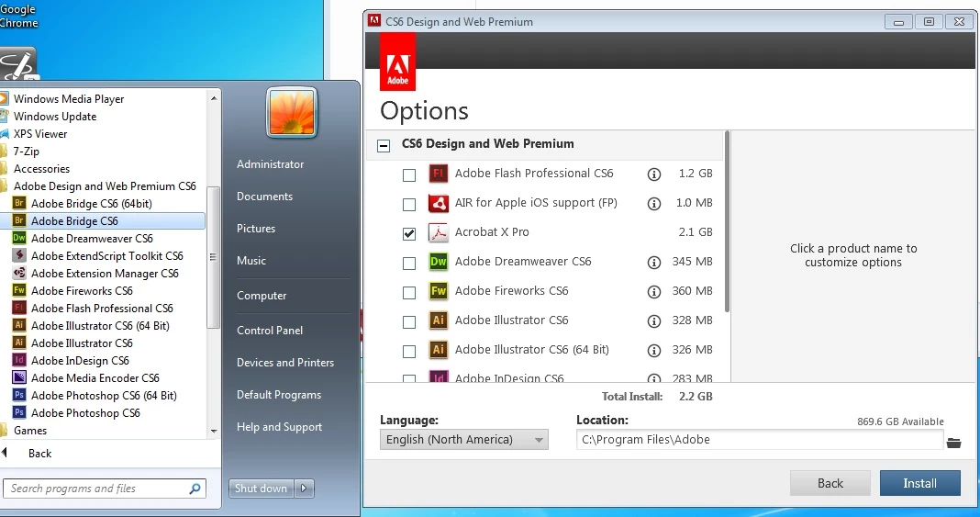Image resolution: width=980 pixels, height=517 pixels.
Task: Collapse CS6 Design and Web Premium group
Action: [384, 146]
